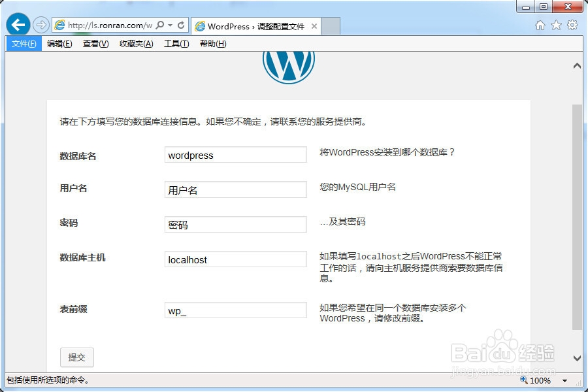Screen dimensions: 588x392
Task: Click the 数据库主机 localhost field
Action: (235, 259)
